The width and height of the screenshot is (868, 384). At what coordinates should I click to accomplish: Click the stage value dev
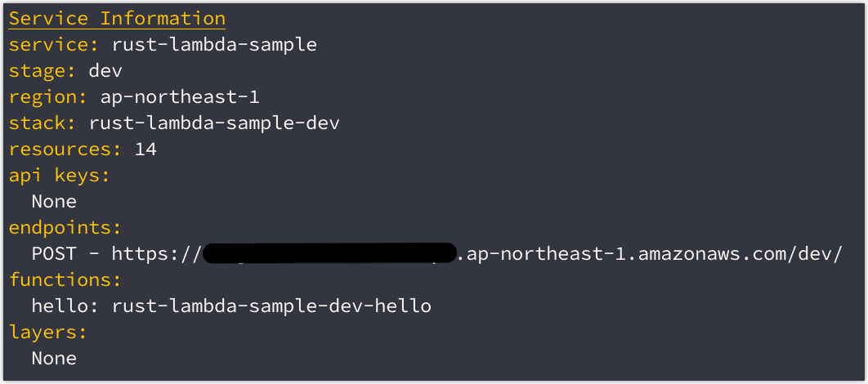(x=105, y=70)
